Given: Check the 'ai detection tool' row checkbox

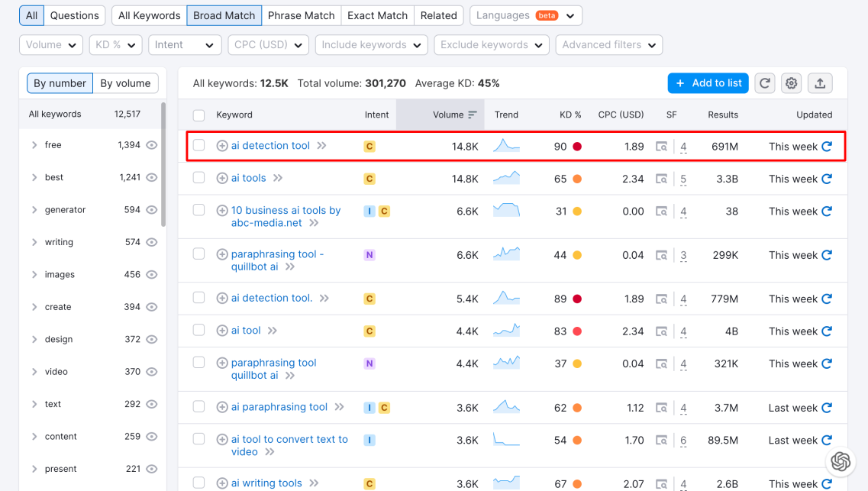Looking at the screenshot, I should [x=199, y=146].
